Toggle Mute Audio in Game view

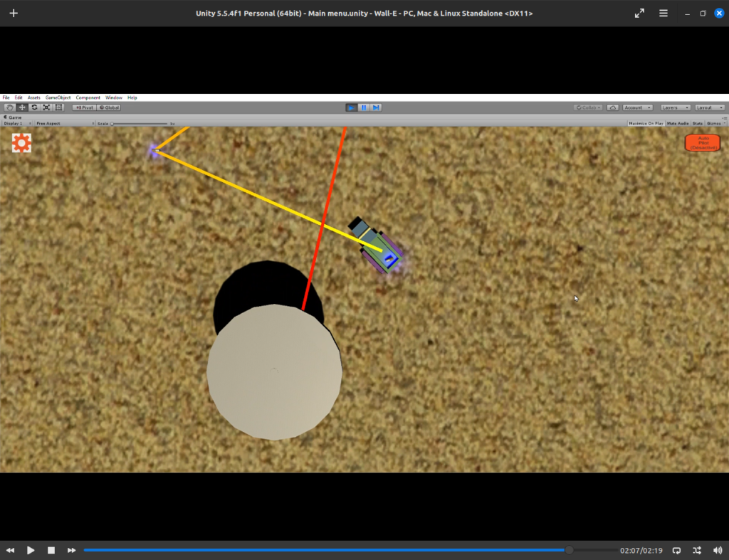(678, 123)
